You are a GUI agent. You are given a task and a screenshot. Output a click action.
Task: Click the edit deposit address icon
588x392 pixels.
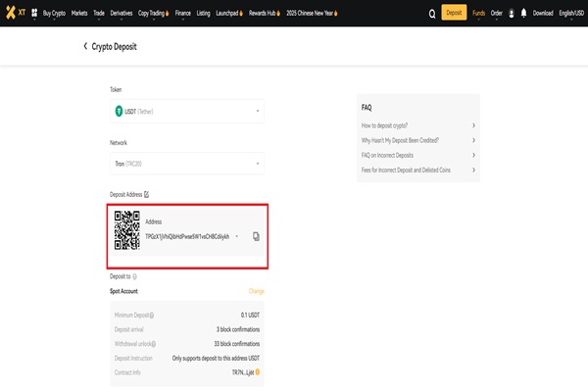(x=147, y=194)
